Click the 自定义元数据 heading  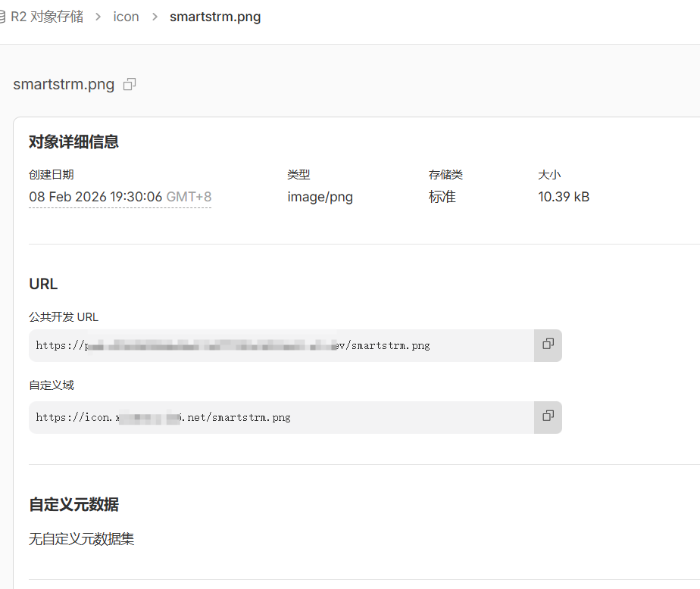click(x=73, y=505)
